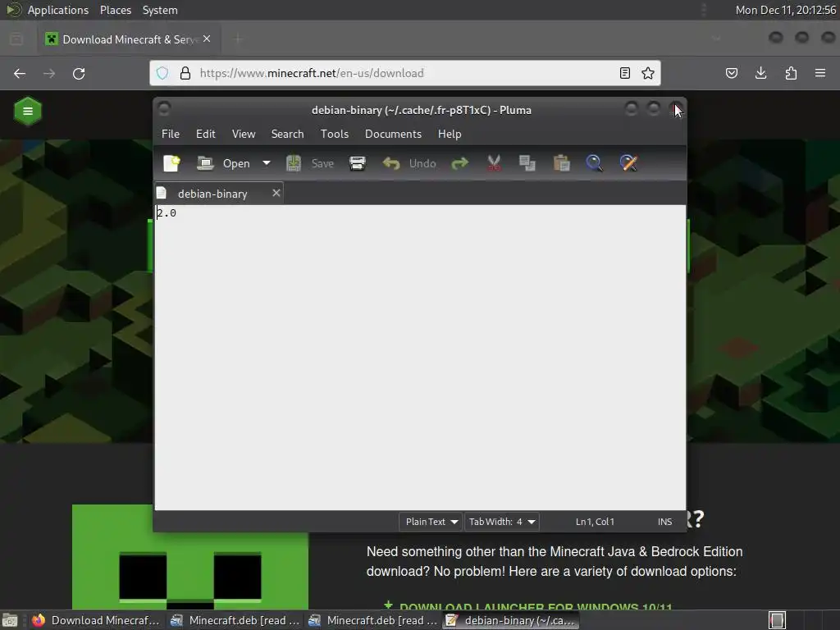The height and width of the screenshot is (630, 840).
Task: Switch to first Minecraft.deb taskbar window
Action: (x=235, y=620)
